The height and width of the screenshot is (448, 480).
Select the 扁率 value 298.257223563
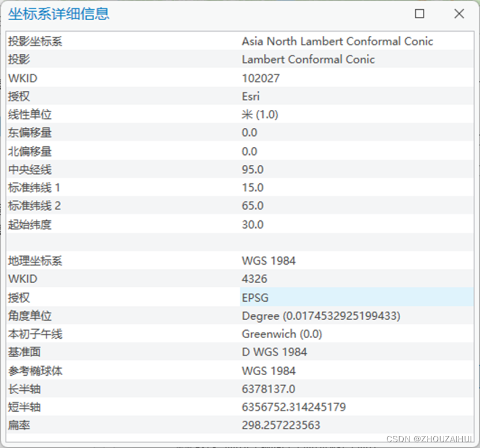pos(281,425)
